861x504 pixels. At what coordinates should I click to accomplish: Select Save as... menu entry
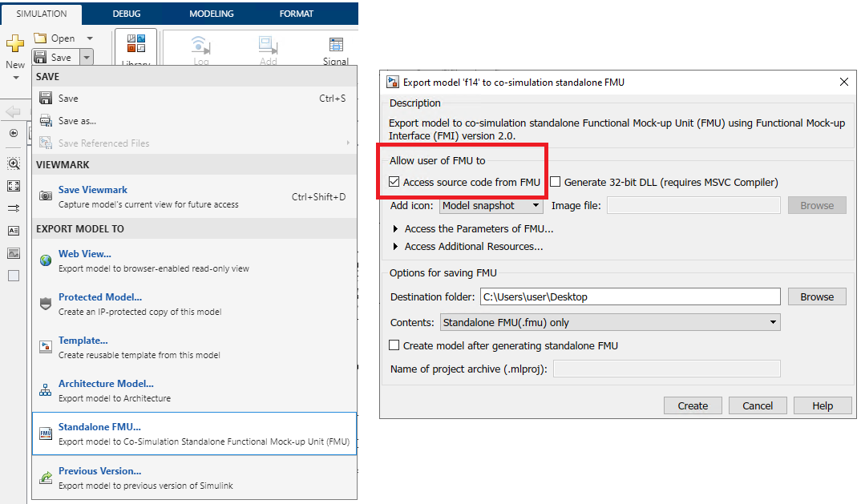point(77,121)
